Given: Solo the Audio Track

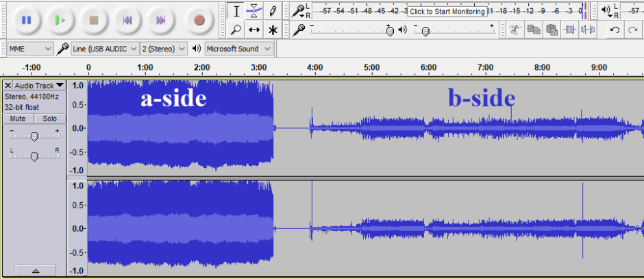Looking at the screenshot, I should [x=49, y=119].
